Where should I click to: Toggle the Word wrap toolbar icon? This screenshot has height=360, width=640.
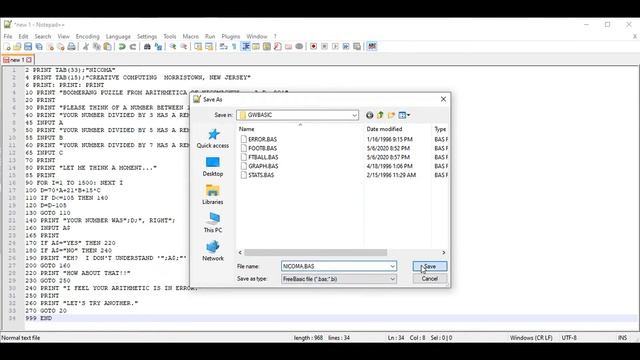(223, 47)
